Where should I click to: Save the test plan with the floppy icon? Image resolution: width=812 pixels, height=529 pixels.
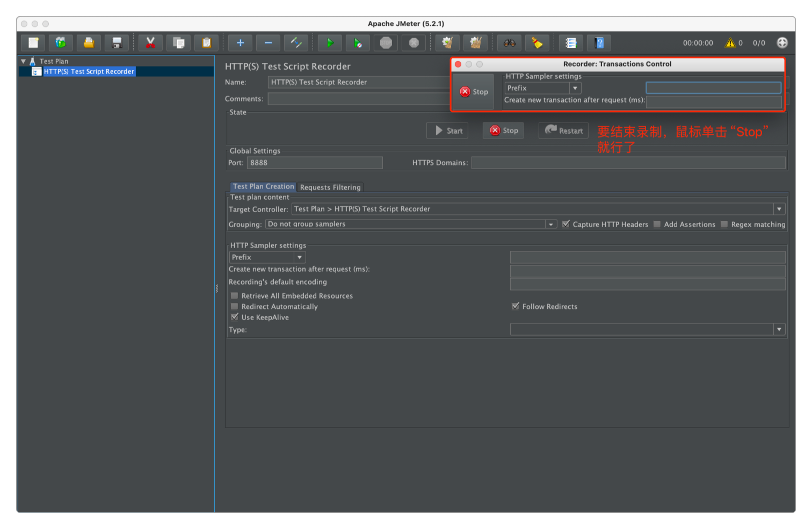[117, 42]
